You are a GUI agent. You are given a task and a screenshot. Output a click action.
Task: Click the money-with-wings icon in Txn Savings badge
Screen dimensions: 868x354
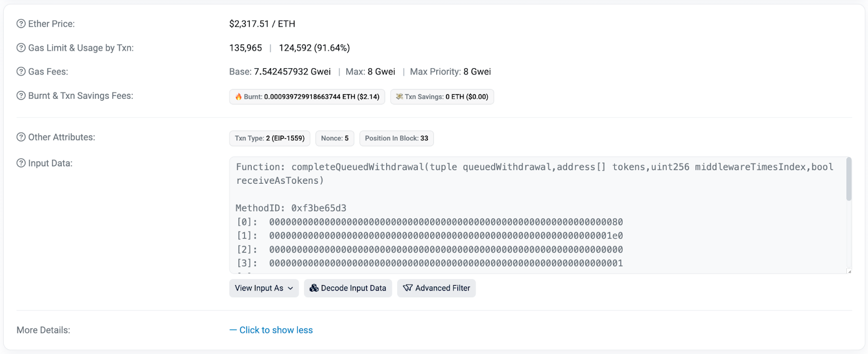coord(400,96)
